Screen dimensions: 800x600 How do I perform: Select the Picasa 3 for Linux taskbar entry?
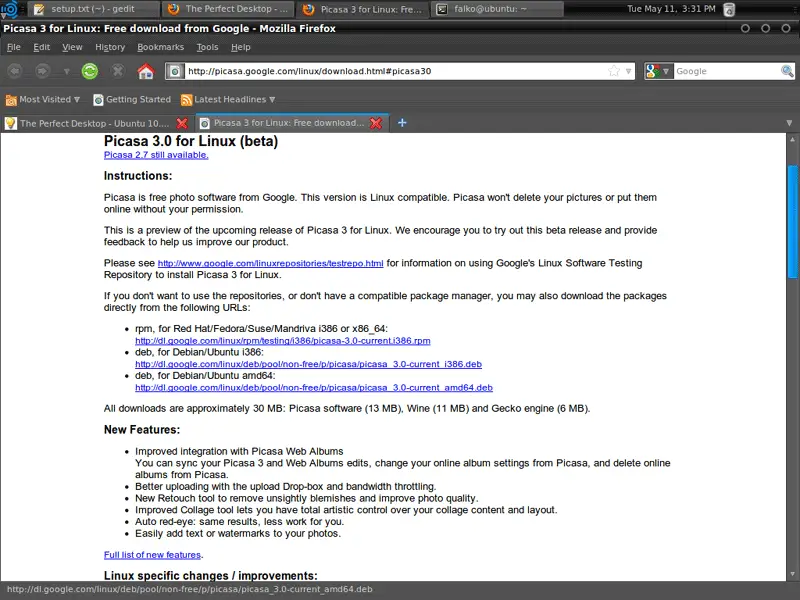pos(363,9)
